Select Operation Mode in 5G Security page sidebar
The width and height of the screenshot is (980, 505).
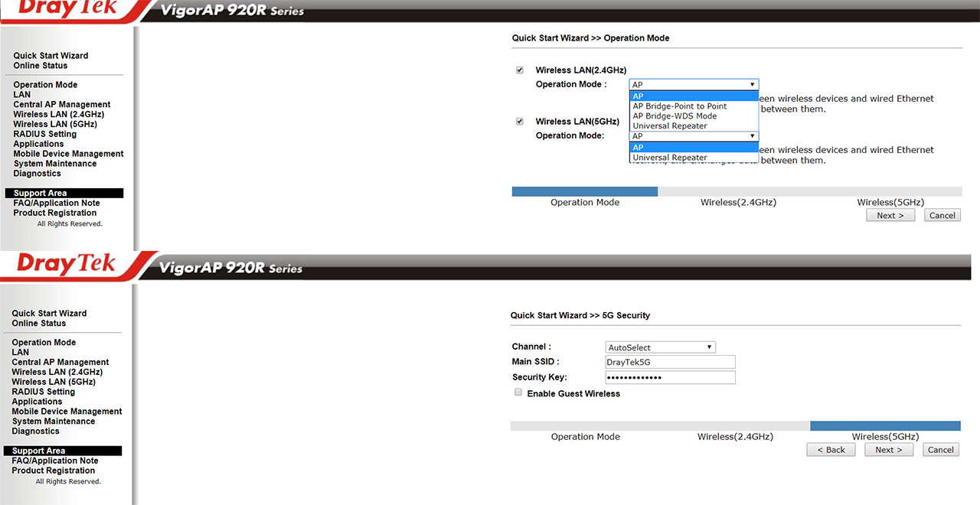point(44,343)
